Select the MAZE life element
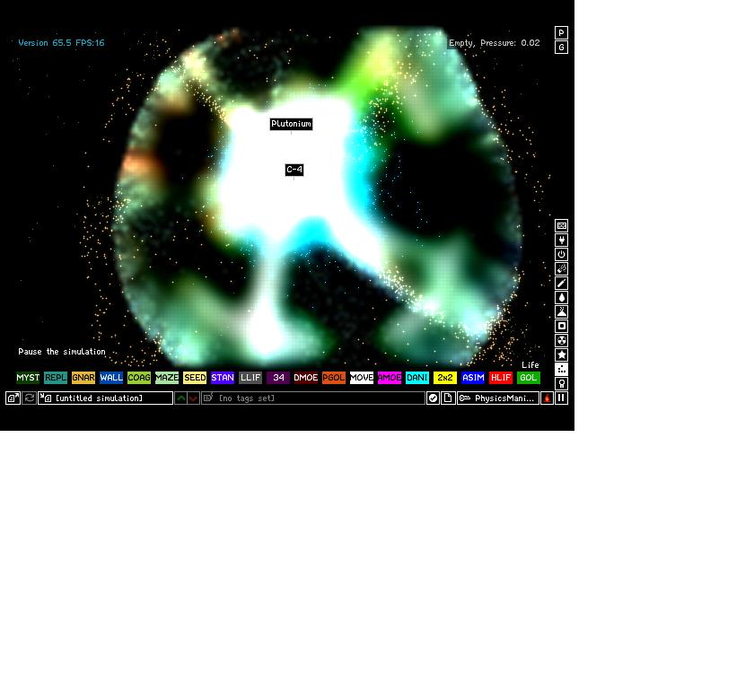 tap(167, 378)
